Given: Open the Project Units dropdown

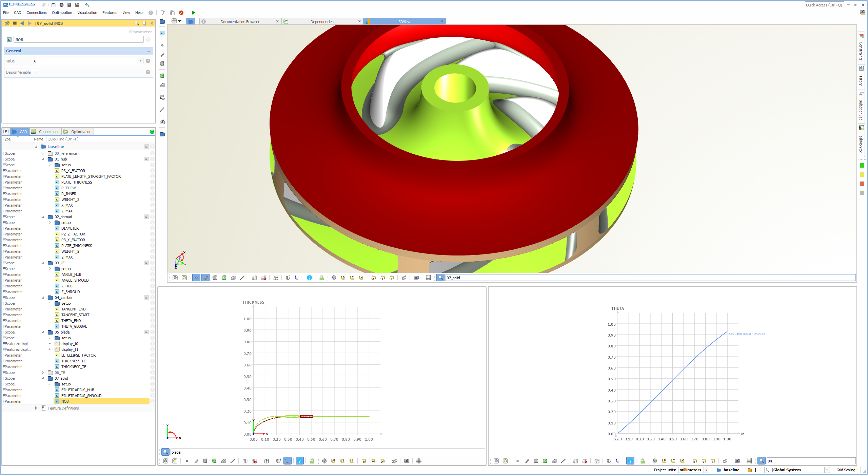Looking at the screenshot, I should tap(707, 470).
